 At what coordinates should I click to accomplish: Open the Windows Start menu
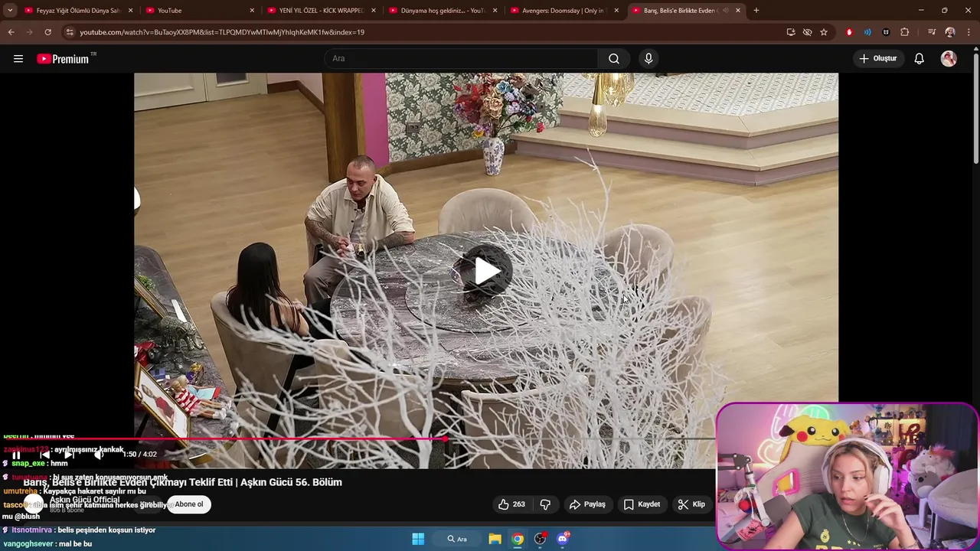(418, 539)
